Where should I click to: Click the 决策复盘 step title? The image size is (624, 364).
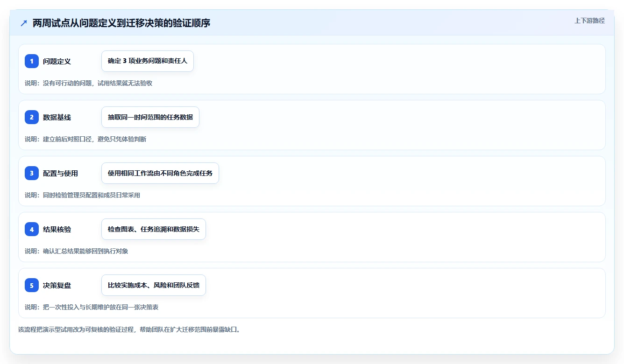click(x=57, y=285)
